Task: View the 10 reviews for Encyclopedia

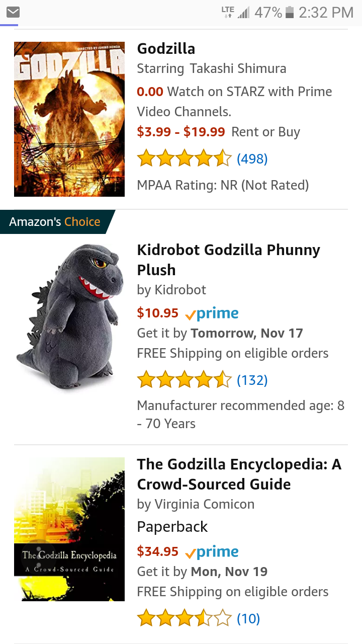Action: click(248, 618)
